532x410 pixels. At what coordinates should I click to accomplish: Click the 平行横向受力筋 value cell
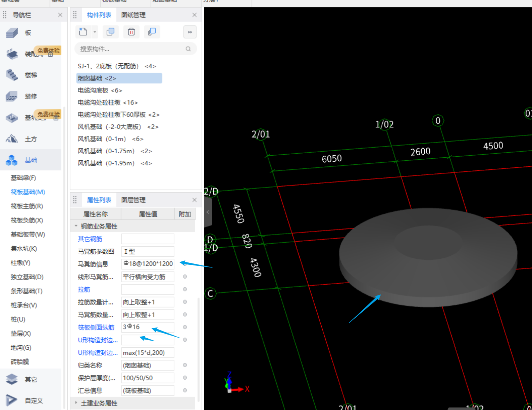148,277
